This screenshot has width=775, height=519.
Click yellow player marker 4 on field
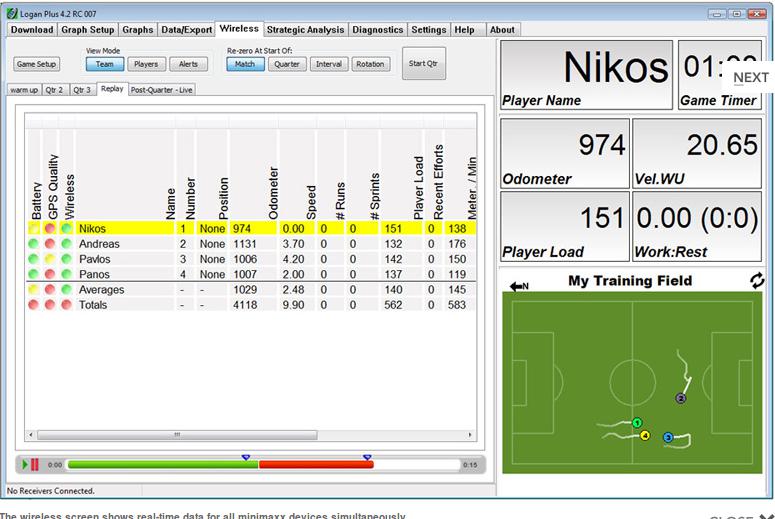coord(645,436)
